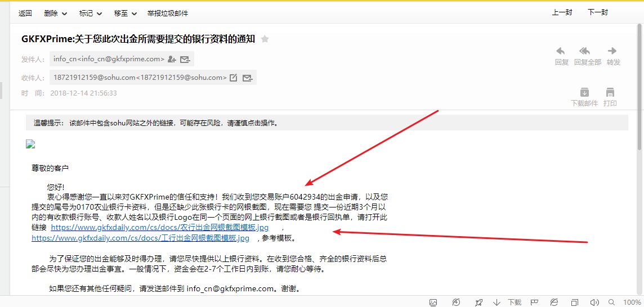Screen dimensions: 644x307
Task: Go to next email 下一封
Action: click(598, 12)
